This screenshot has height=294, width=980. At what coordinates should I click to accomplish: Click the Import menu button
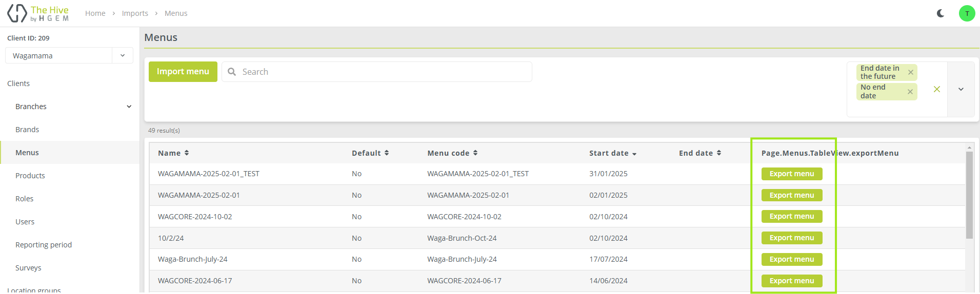(x=183, y=72)
